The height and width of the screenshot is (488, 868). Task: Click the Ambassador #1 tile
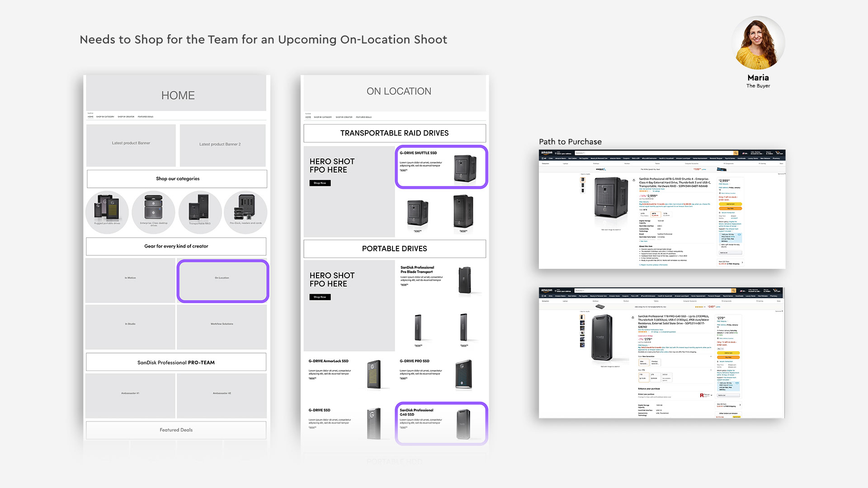tap(130, 395)
